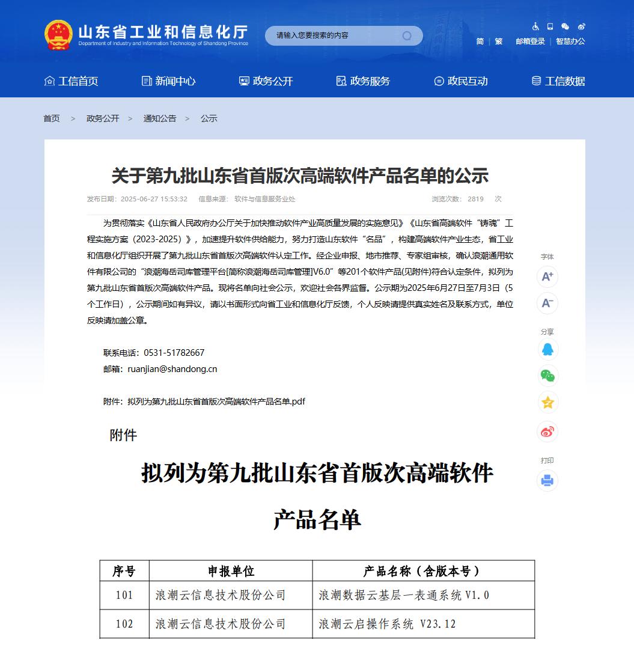The image size is (634, 672).
Task: Click the national emblem logo in the header
Action: 58,35
